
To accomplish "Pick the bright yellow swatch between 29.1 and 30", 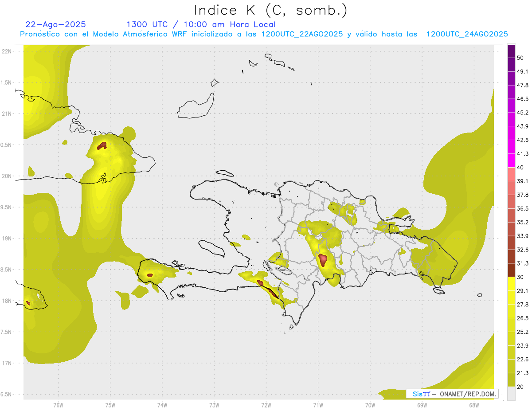I will (x=512, y=284).
